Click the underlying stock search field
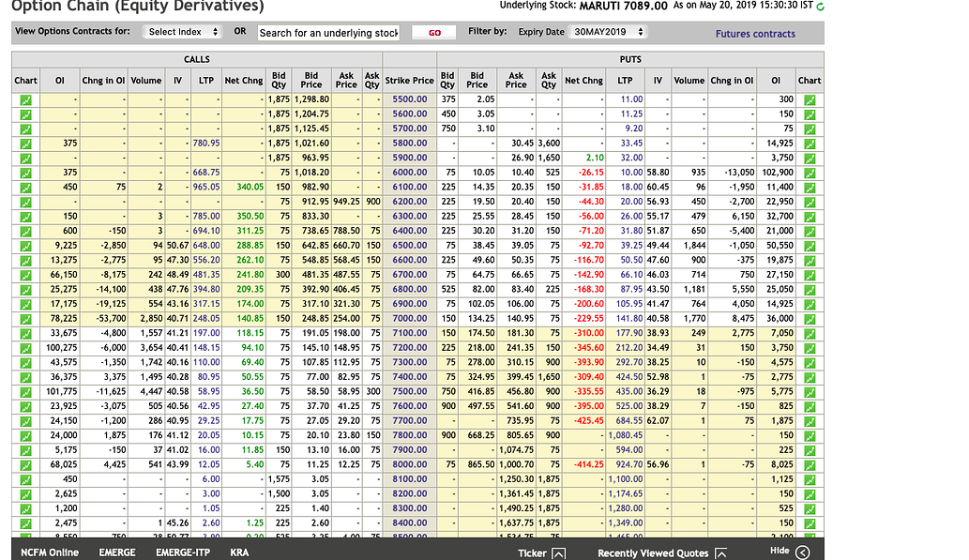Screen dimensions: 969x560 tap(327, 31)
